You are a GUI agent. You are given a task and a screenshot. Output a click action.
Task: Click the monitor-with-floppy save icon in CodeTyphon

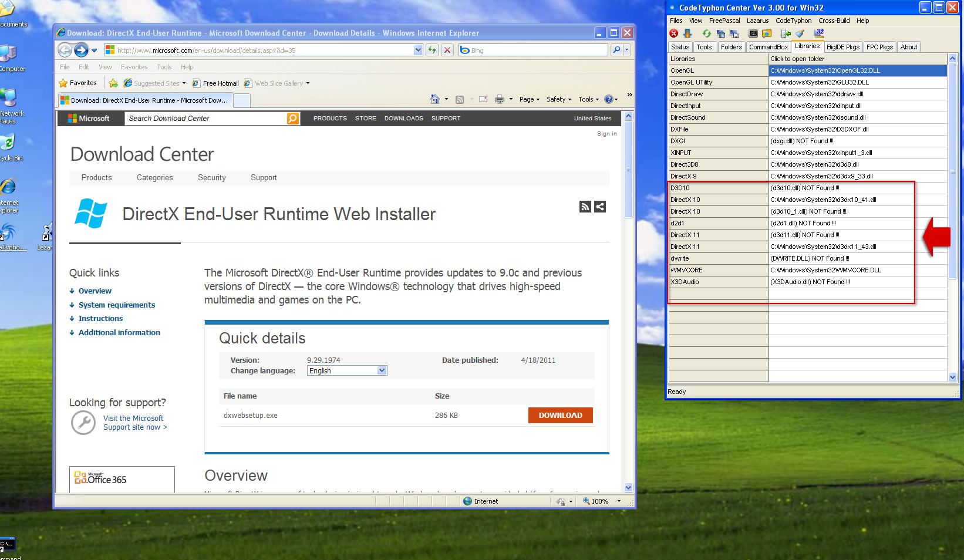[734, 33]
